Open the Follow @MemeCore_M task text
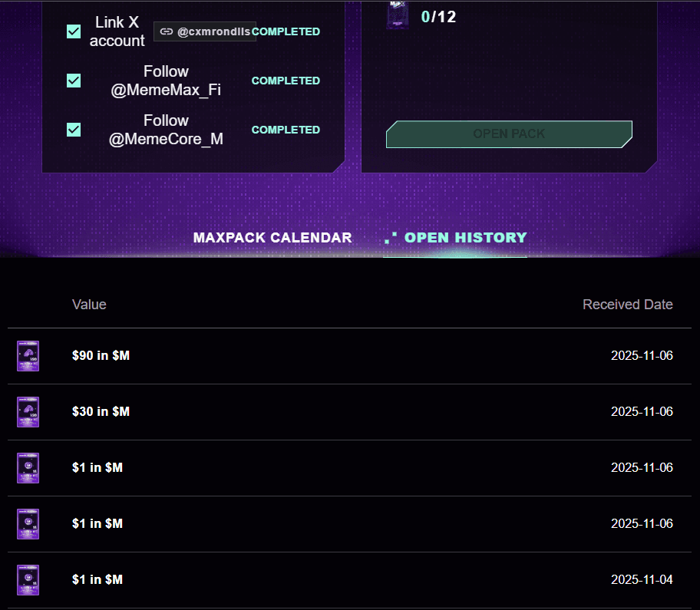This screenshot has height=610, width=700. pyautogui.click(x=166, y=130)
